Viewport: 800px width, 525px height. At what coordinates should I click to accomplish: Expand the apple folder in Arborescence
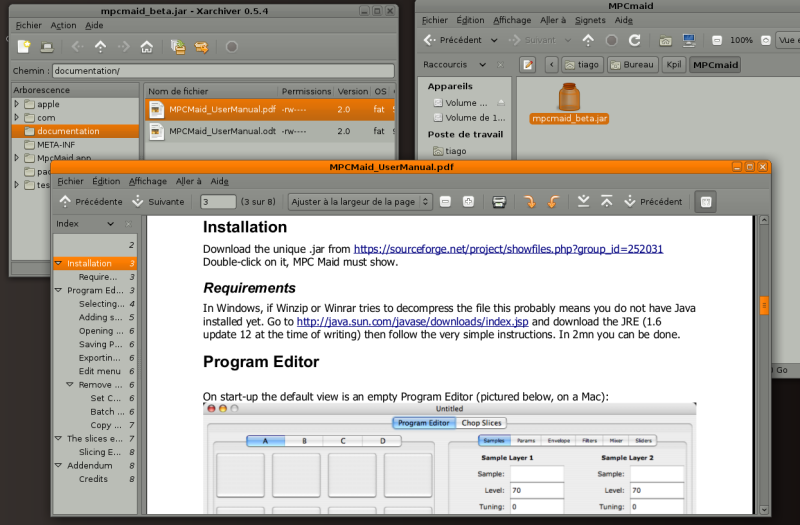pyautogui.click(x=17, y=104)
